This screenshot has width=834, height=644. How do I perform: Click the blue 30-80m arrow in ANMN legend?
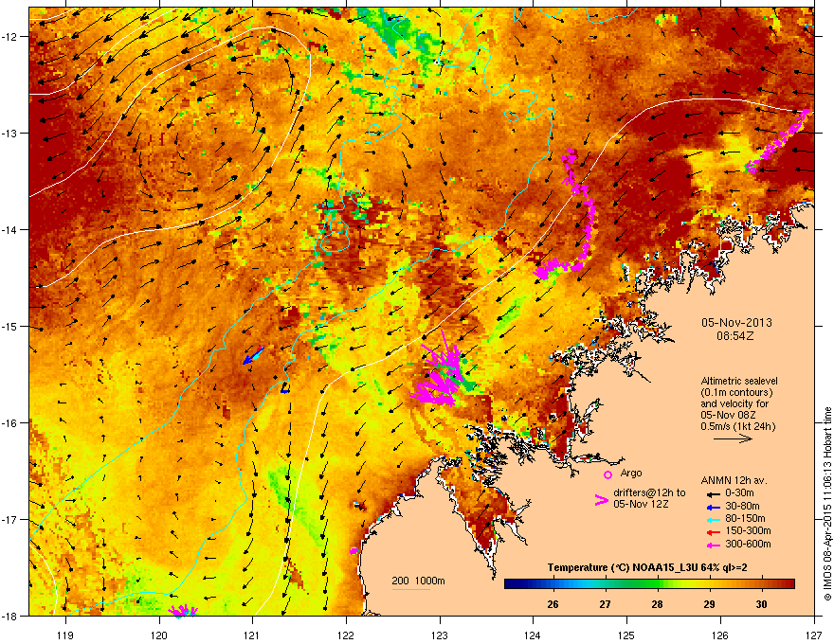click(x=713, y=507)
